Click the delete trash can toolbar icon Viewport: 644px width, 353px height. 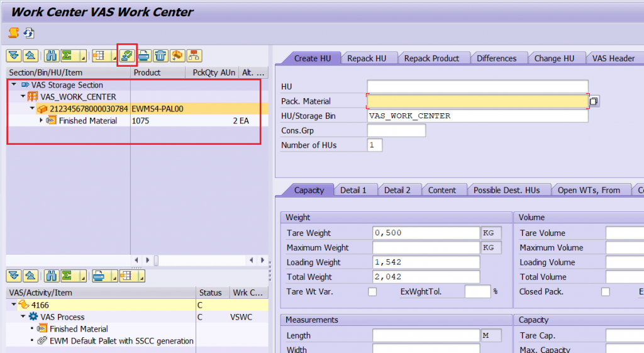(x=160, y=55)
